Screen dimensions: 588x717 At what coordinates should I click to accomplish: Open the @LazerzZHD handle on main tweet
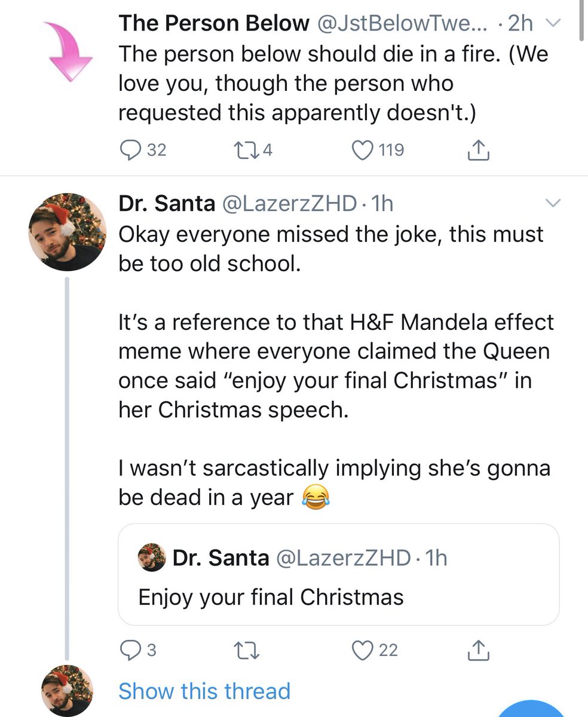289,204
